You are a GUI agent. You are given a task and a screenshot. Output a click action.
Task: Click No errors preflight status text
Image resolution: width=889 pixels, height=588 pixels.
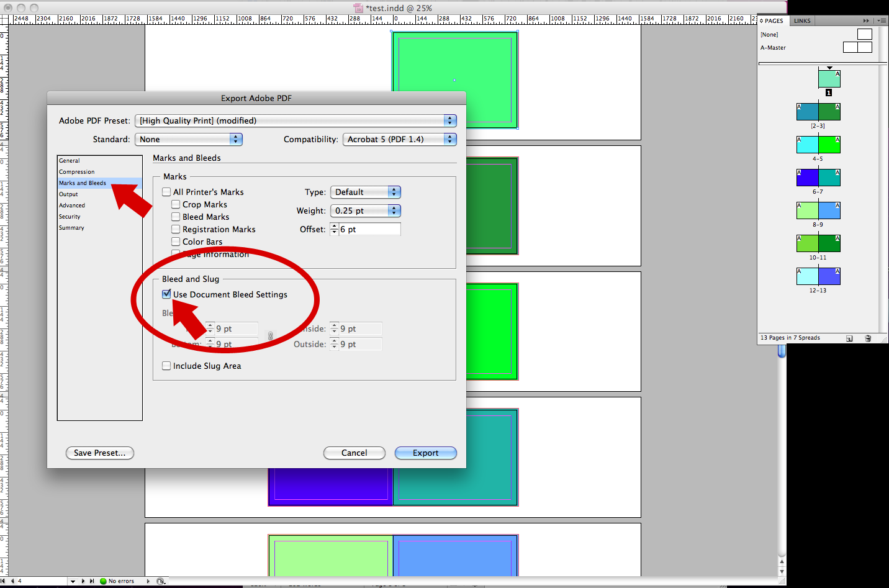click(x=121, y=581)
